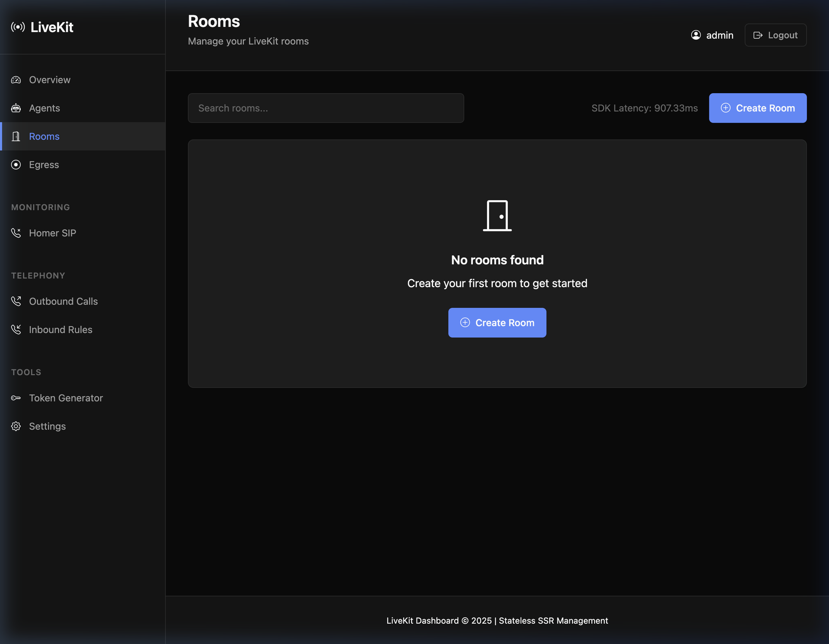Open the Overview page
The width and height of the screenshot is (829, 644).
point(83,80)
